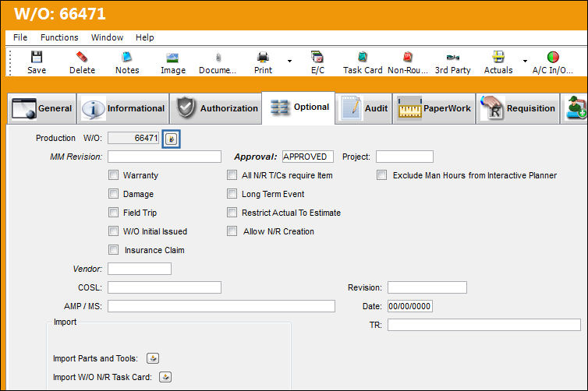Viewport: 588px width, 391px height.
Task: Switch to the Informational tab
Action: pyautogui.click(x=123, y=108)
